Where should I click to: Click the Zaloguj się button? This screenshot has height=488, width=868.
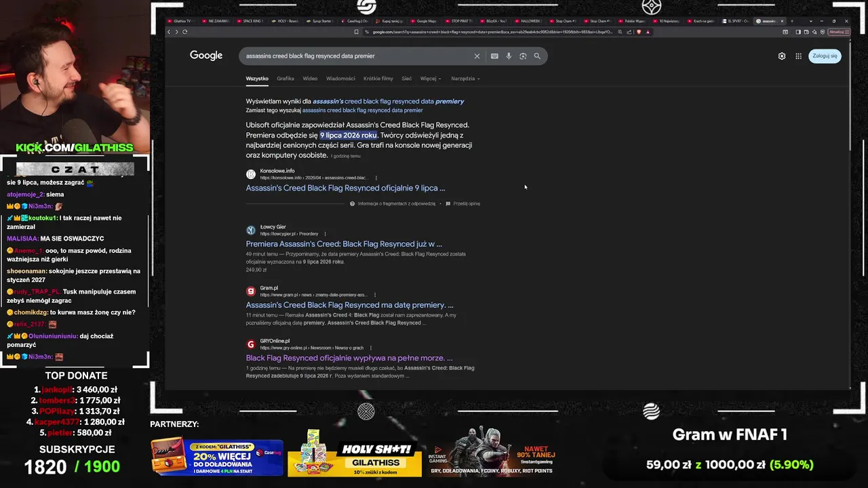pos(825,56)
